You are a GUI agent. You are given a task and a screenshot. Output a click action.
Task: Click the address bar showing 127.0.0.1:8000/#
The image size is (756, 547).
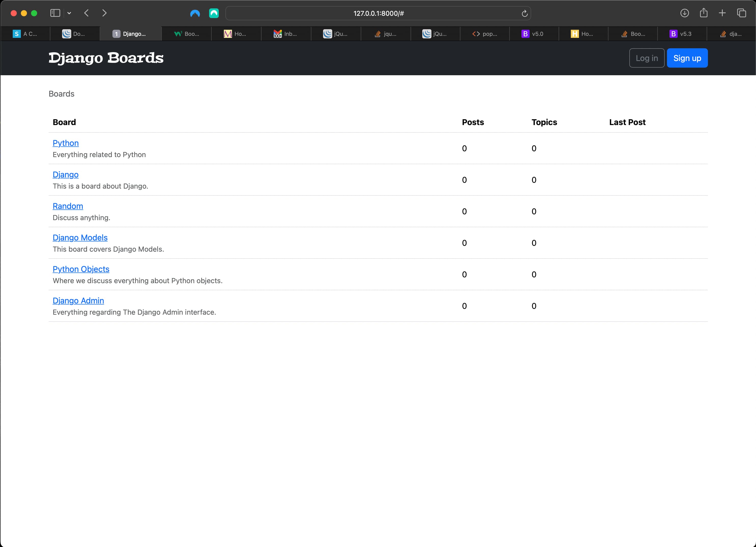coord(378,13)
